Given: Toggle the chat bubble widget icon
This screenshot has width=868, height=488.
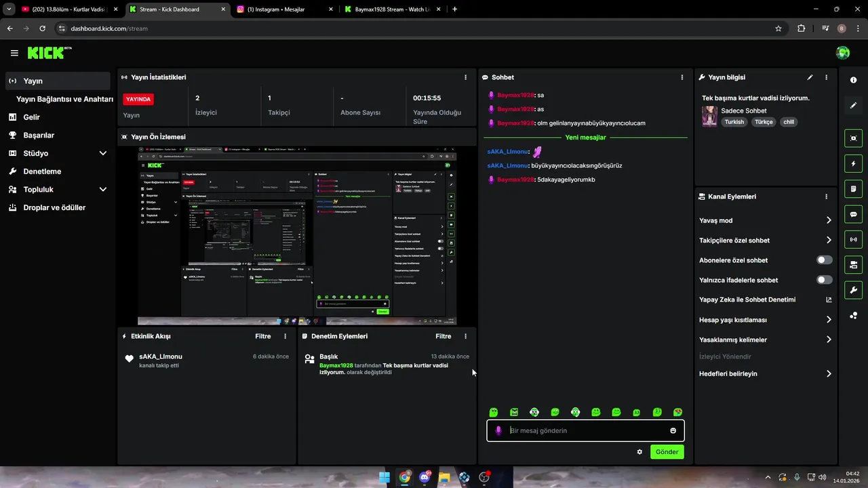Looking at the screenshot, I should pos(853,214).
